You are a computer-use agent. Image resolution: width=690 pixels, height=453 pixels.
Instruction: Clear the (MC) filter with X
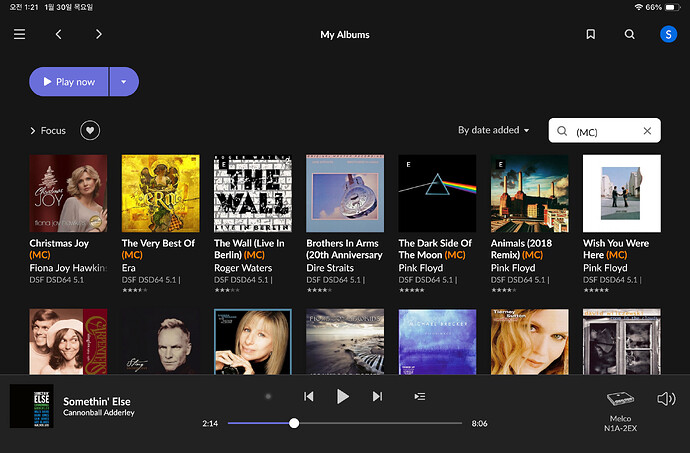[647, 131]
